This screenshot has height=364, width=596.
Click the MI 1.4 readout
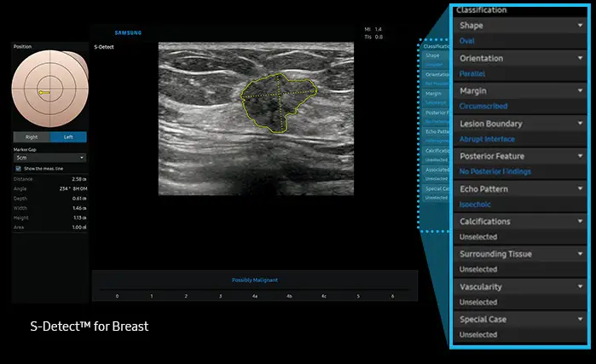click(x=373, y=29)
